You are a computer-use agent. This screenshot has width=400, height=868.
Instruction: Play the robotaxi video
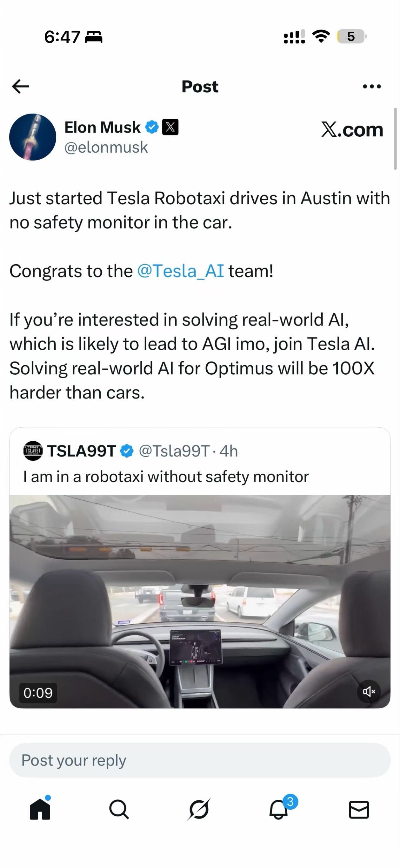tap(200, 602)
